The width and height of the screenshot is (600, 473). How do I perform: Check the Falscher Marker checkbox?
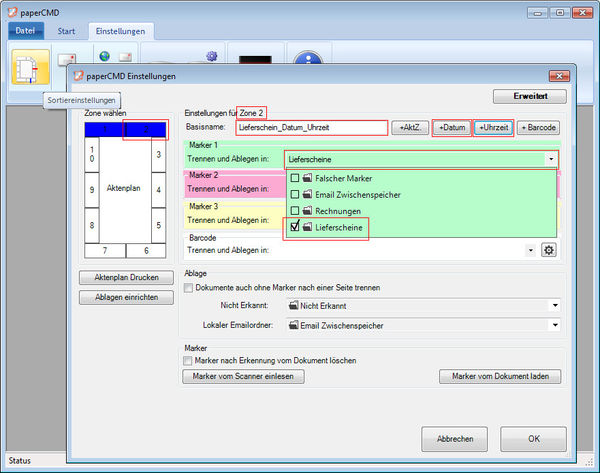point(295,178)
